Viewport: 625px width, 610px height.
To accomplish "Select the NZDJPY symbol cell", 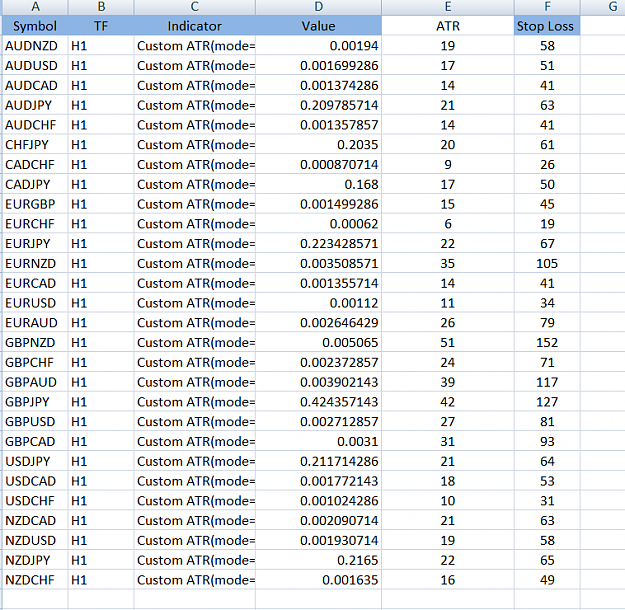I will pos(35,560).
